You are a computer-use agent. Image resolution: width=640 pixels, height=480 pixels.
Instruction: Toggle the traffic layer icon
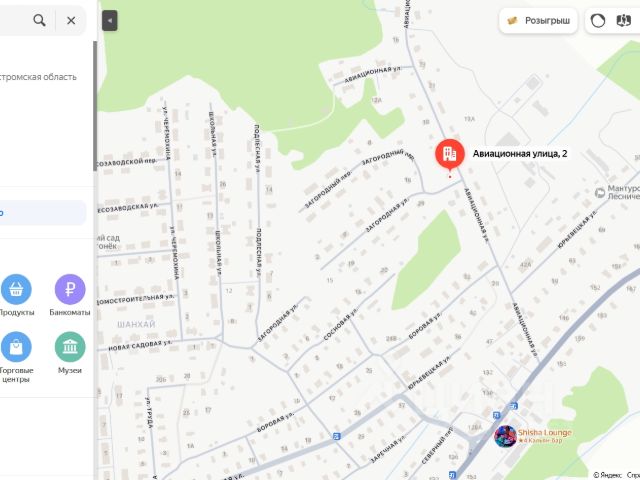598,21
